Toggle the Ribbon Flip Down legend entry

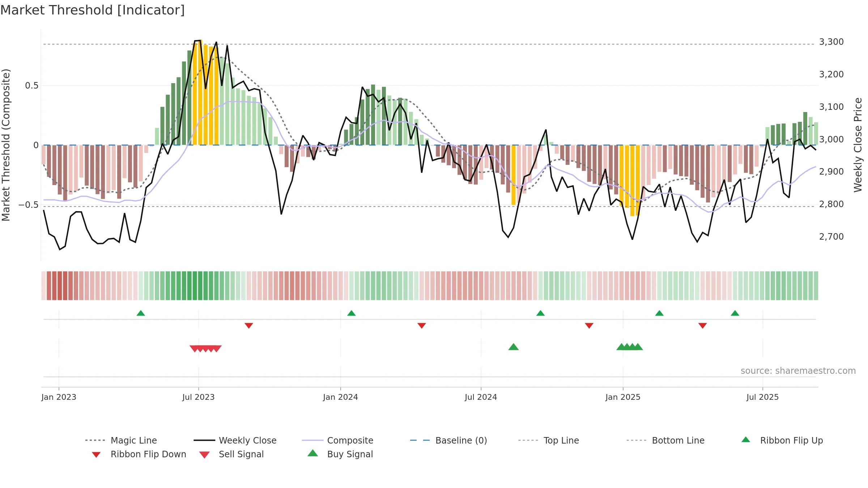pyautogui.click(x=139, y=454)
